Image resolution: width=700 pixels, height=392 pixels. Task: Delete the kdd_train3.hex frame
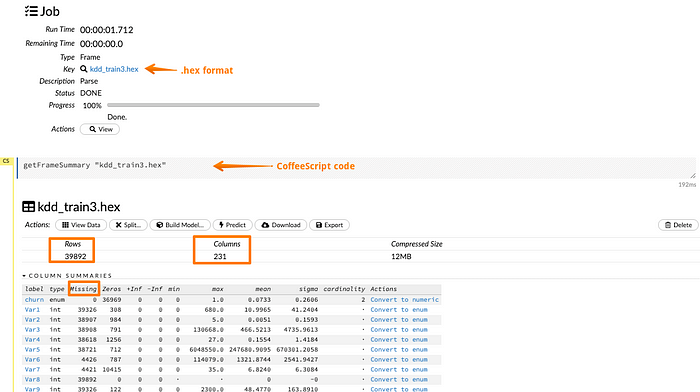678,225
